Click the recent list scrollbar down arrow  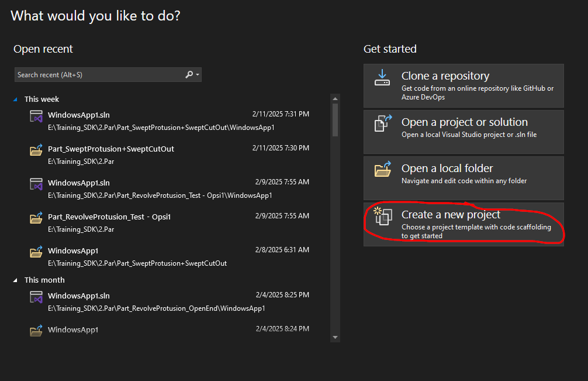coord(335,337)
